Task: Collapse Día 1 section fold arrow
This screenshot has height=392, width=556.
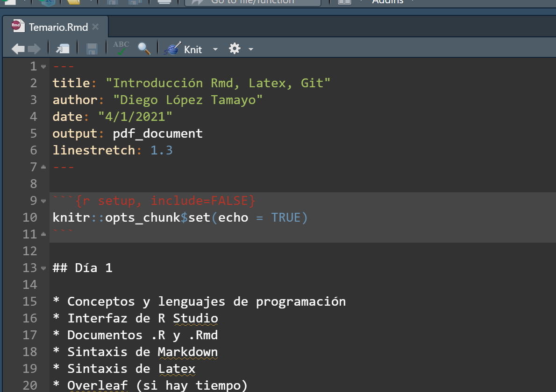Action: (43, 268)
